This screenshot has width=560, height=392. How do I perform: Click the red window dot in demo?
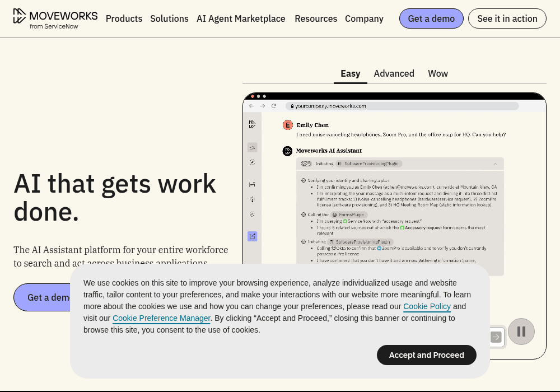click(253, 96)
